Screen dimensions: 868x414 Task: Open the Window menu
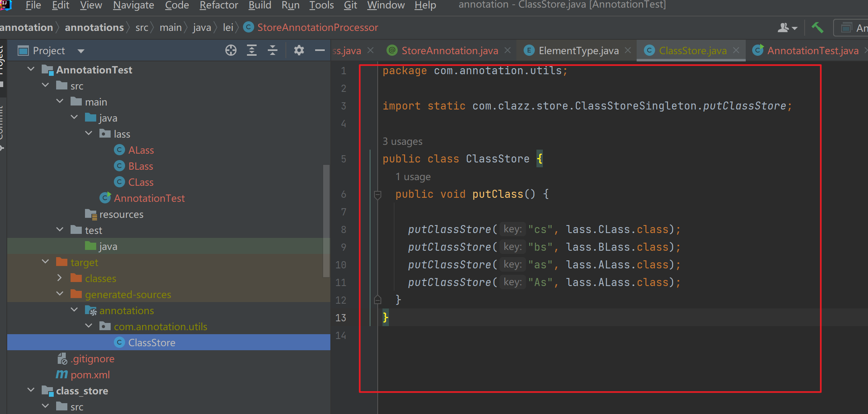(x=386, y=5)
